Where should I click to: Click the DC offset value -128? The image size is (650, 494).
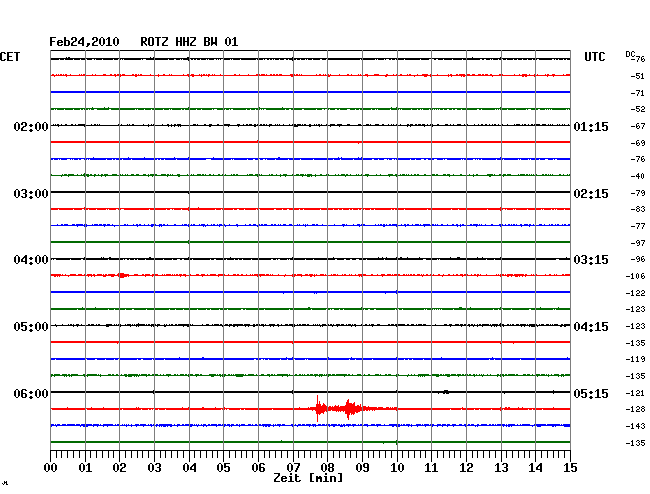click(x=635, y=409)
